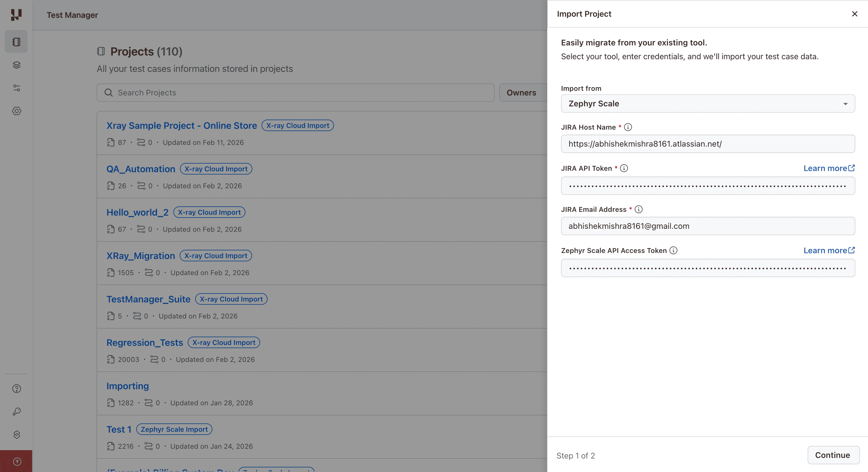Click the help question mark icon
Screen dimensions: 868x472
click(16, 388)
